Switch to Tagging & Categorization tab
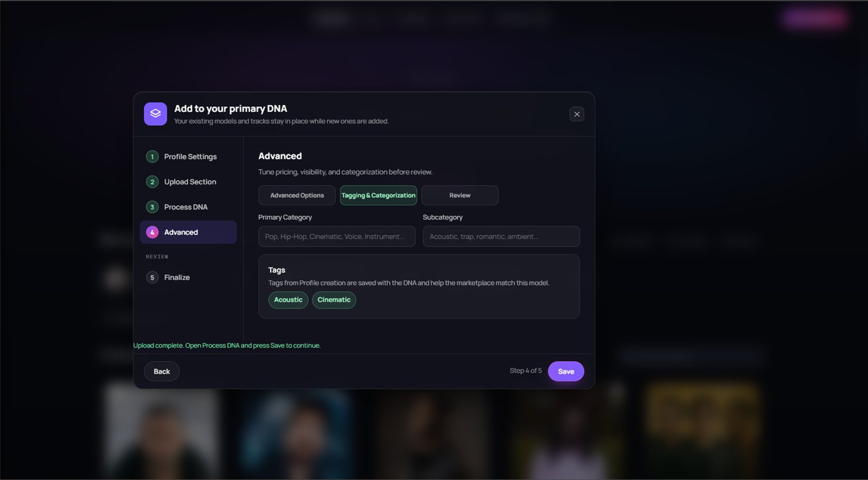868x480 pixels. 378,195
